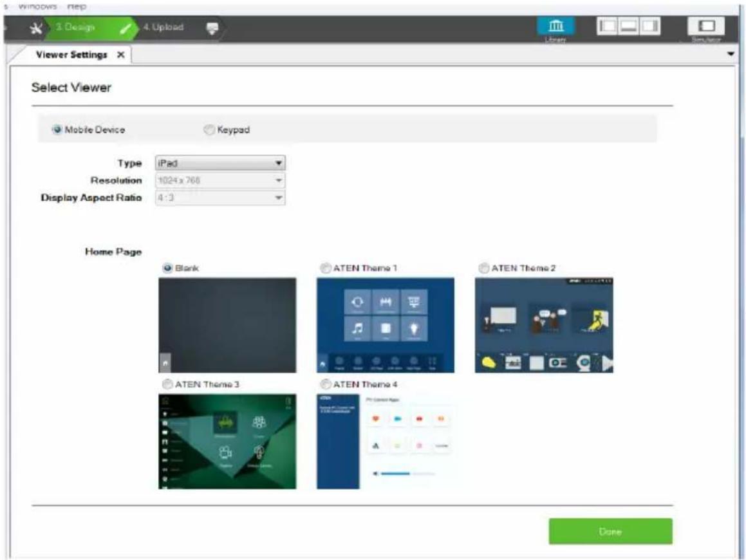
Task: Click the upload device icon after 4. Upload
Action: coord(212,28)
